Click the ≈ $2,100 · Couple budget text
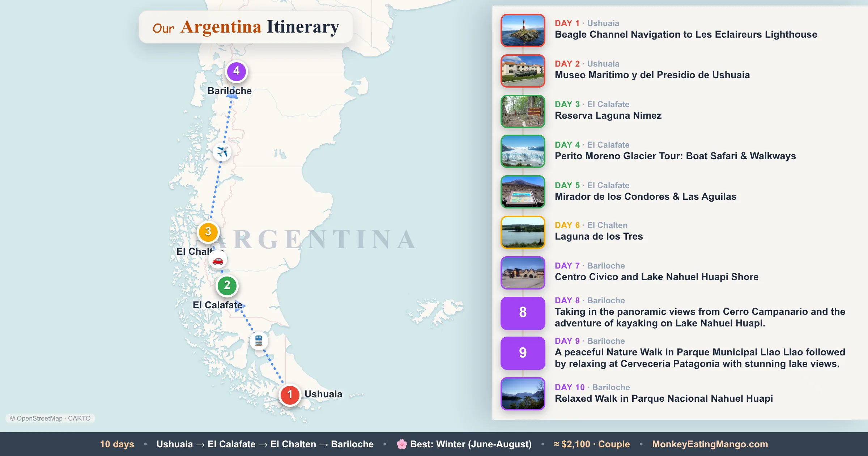868x456 pixels. coord(592,444)
